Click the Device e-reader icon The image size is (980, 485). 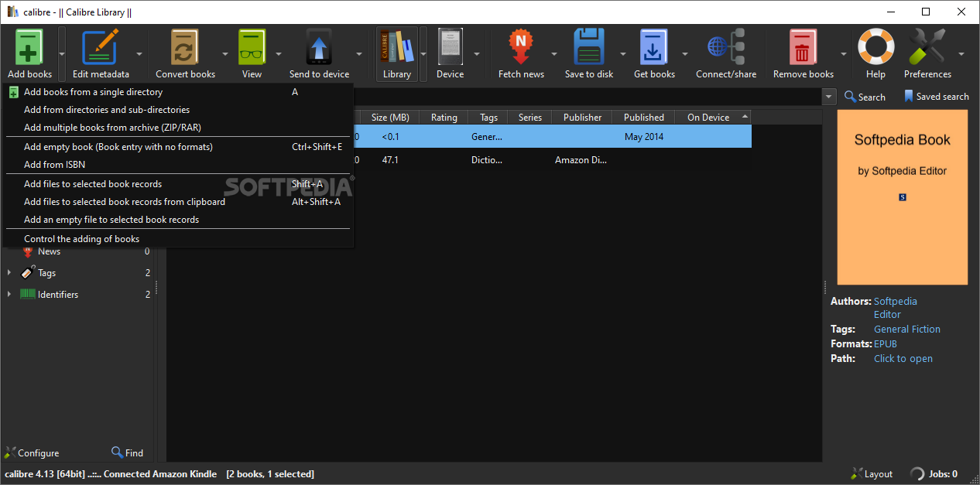point(450,47)
